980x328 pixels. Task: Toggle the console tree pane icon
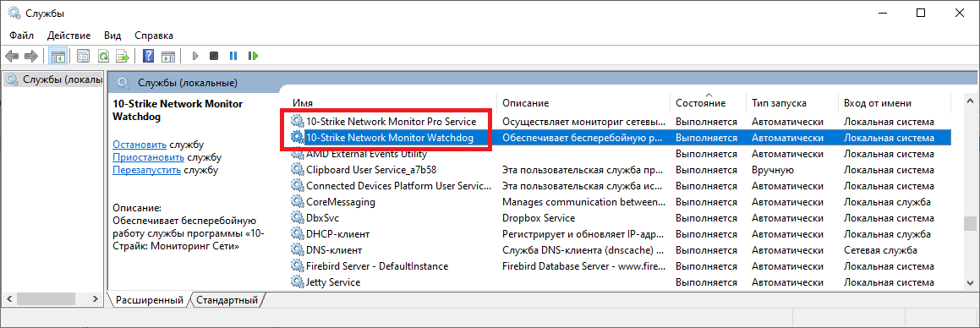click(57, 57)
